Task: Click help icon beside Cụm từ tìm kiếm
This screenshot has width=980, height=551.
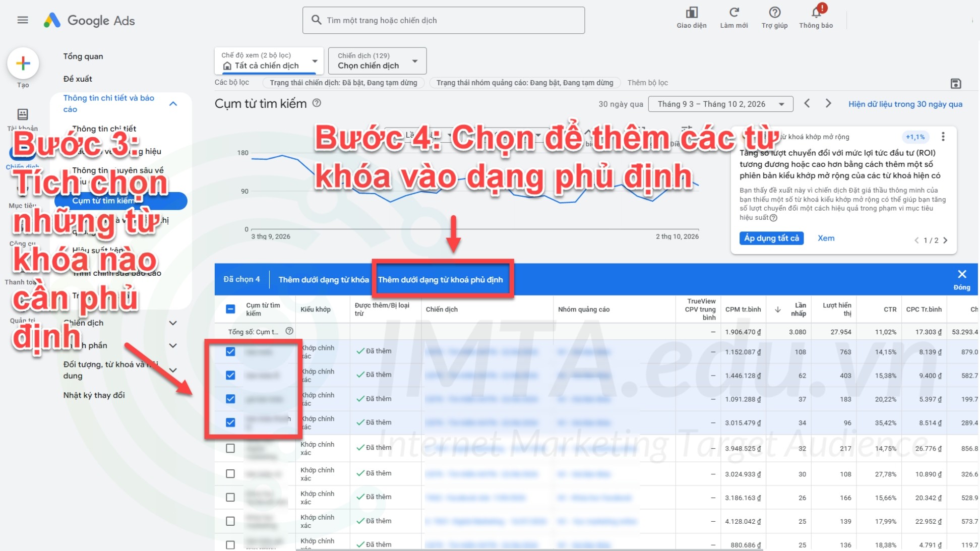Action: (x=317, y=103)
